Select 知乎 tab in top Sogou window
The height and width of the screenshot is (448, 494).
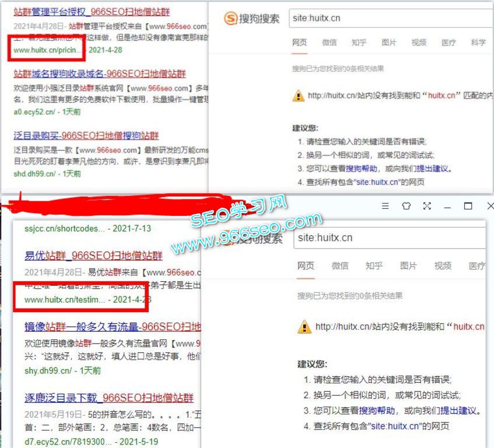click(359, 42)
